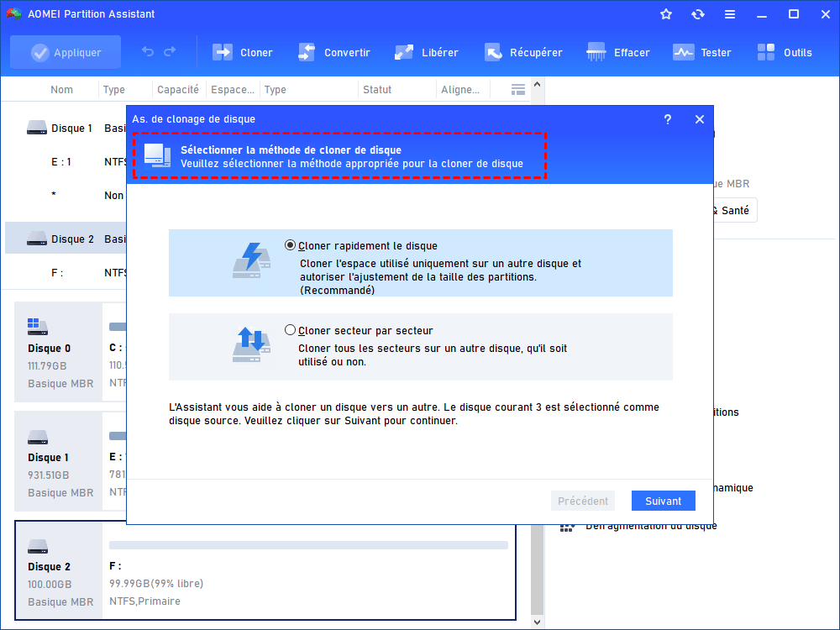Click the AOMEI app logo icon
This screenshot has height=630, width=840.
click(13, 14)
